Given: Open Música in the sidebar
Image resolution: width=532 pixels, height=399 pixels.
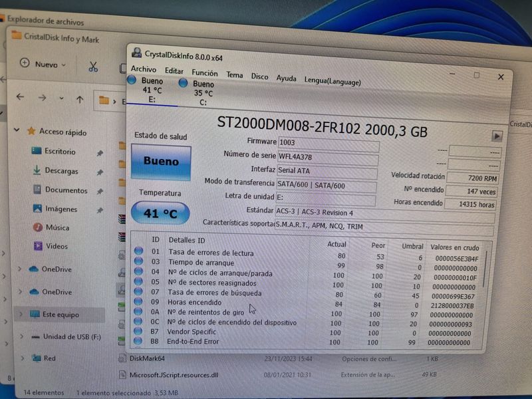Looking at the screenshot, I should pyautogui.click(x=57, y=227).
